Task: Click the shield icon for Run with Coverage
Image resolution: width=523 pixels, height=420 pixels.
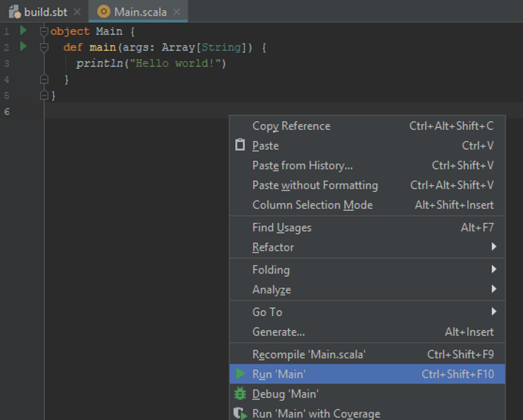Action: 240,413
